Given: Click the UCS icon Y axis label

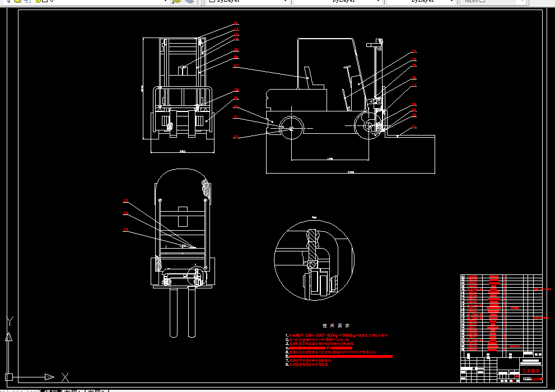Looking at the screenshot, I should pyautogui.click(x=10, y=321).
